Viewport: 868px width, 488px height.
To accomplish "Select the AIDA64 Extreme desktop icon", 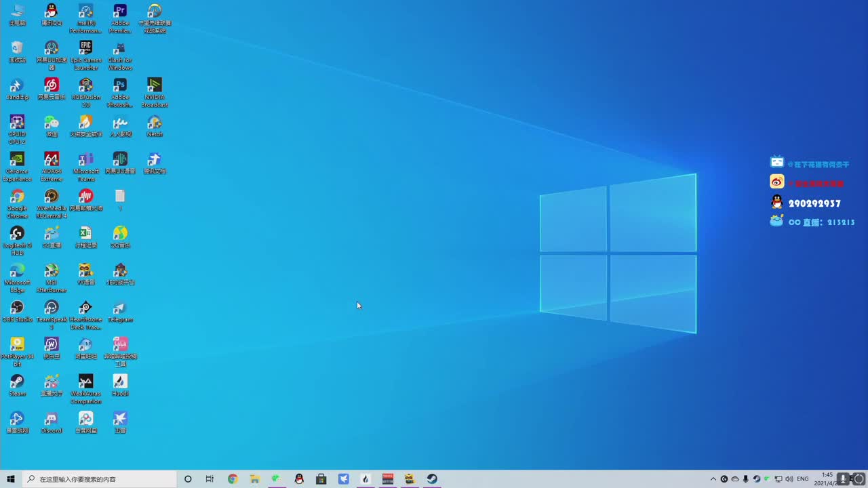I will [52, 167].
